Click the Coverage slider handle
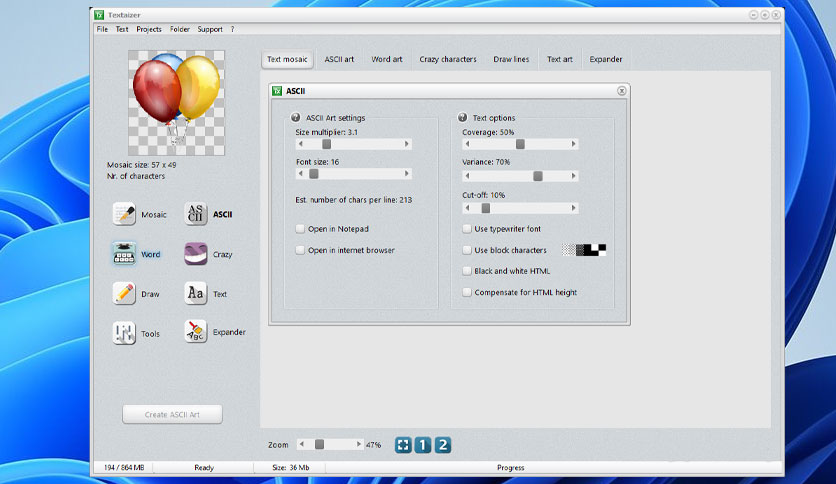The width and height of the screenshot is (836, 484). click(520, 144)
